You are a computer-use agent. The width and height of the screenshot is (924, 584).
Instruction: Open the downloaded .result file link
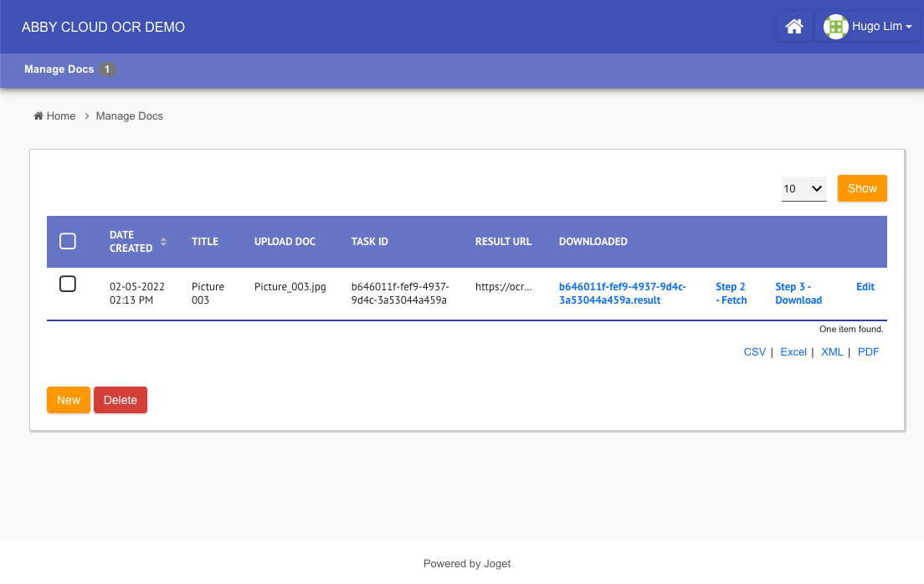(x=623, y=294)
